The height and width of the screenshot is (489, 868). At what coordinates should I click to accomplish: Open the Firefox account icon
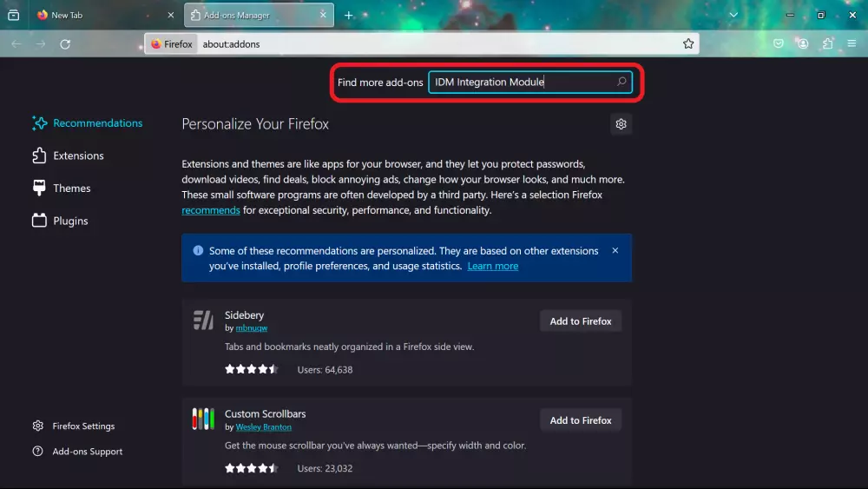(x=803, y=43)
